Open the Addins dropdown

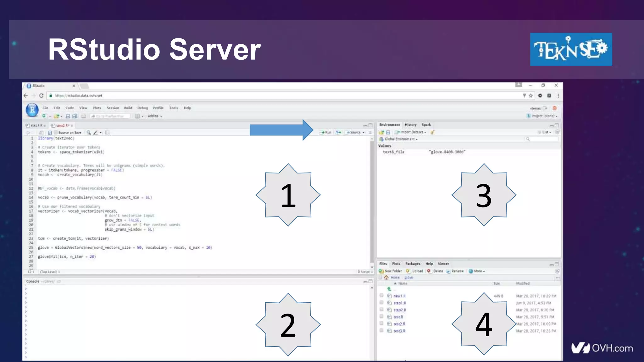coord(155,116)
